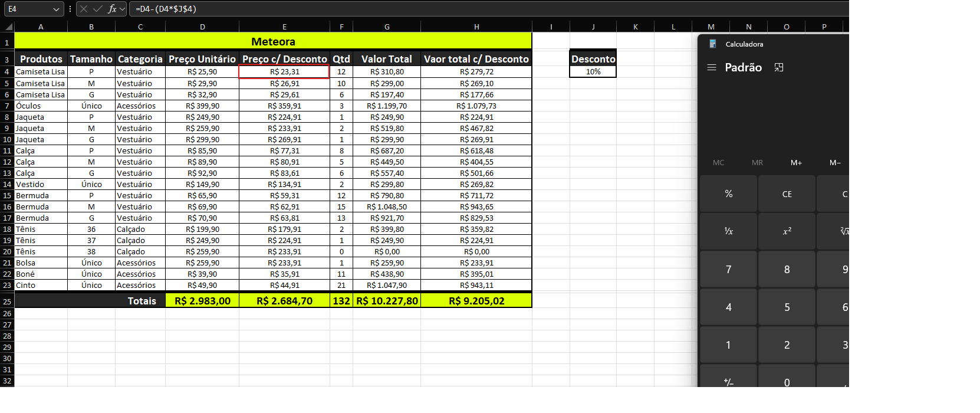This screenshot has width=980, height=413.
Task: Select column D header
Action: (x=202, y=27)
